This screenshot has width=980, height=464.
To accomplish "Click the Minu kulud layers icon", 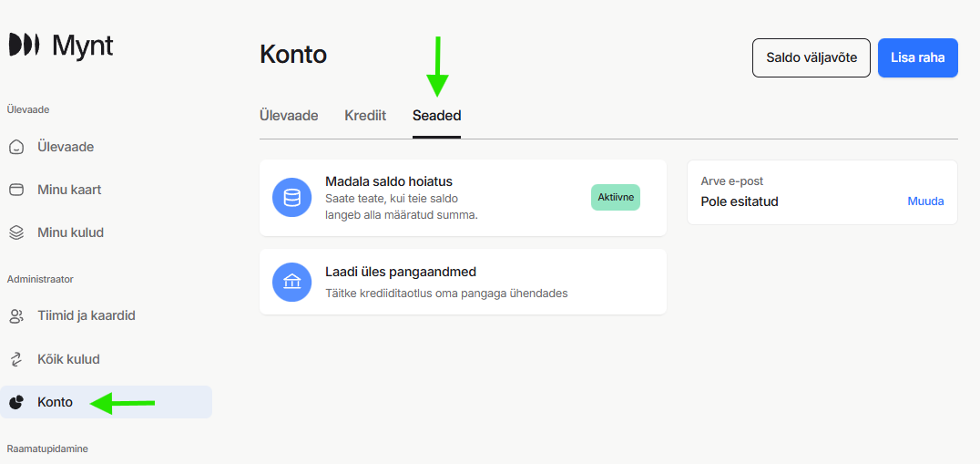I will point(16,232).
